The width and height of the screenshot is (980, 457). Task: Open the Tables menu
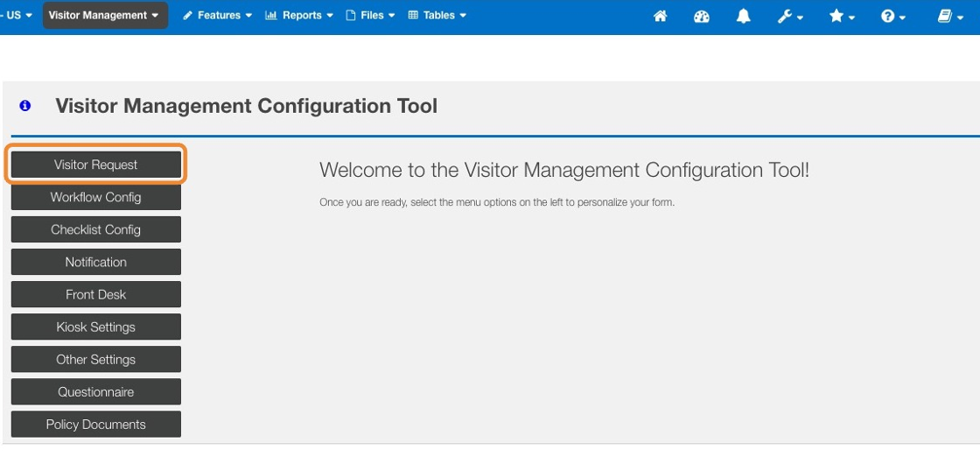[x=437, y=16]
